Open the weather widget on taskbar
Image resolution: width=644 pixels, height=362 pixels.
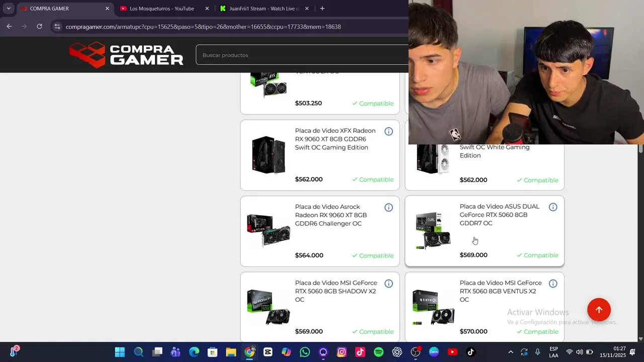(14, 351)
